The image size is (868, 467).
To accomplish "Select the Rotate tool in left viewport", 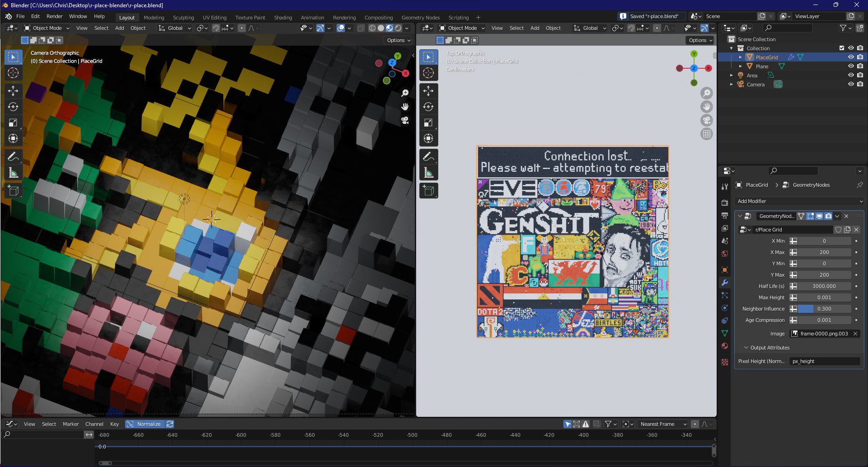I will click(13, 107).
